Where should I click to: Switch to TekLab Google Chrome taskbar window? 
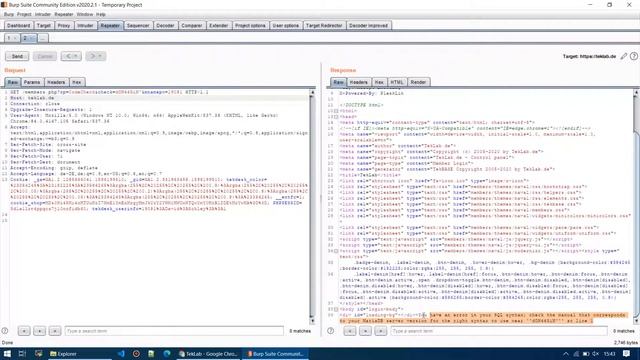[x=208, y=353]
